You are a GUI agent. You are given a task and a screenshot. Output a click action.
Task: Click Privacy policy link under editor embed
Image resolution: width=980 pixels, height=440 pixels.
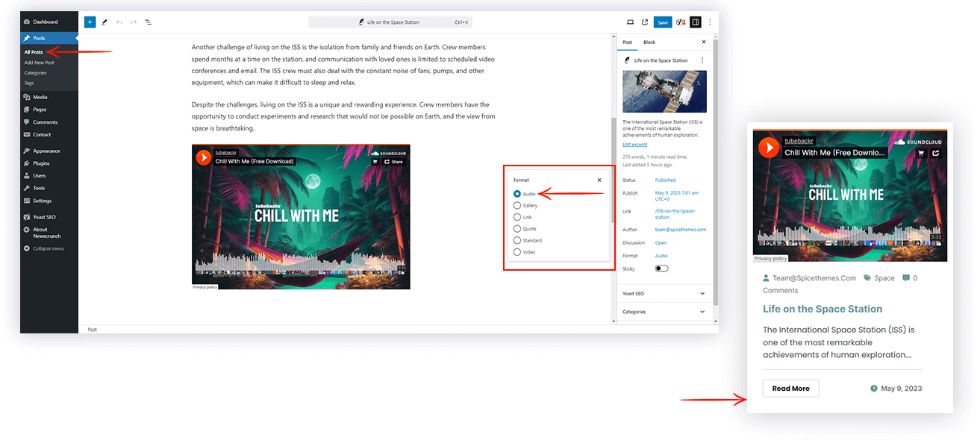click(x=205, y=287)
